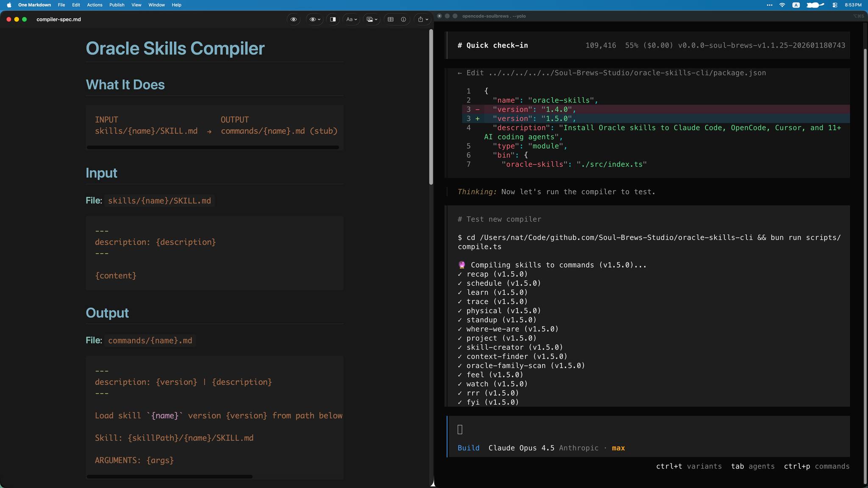Click the Claude Opus 4.5 model label
The image size is (868, 488).
(521, 448)
